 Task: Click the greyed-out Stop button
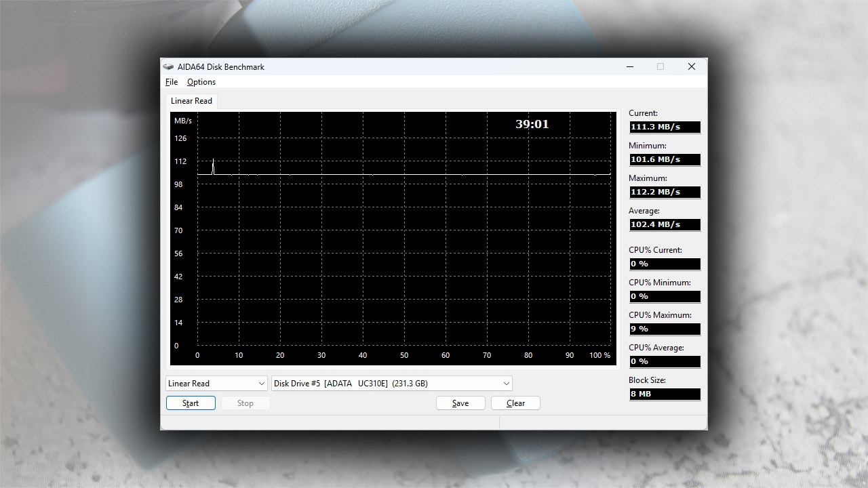245,403
